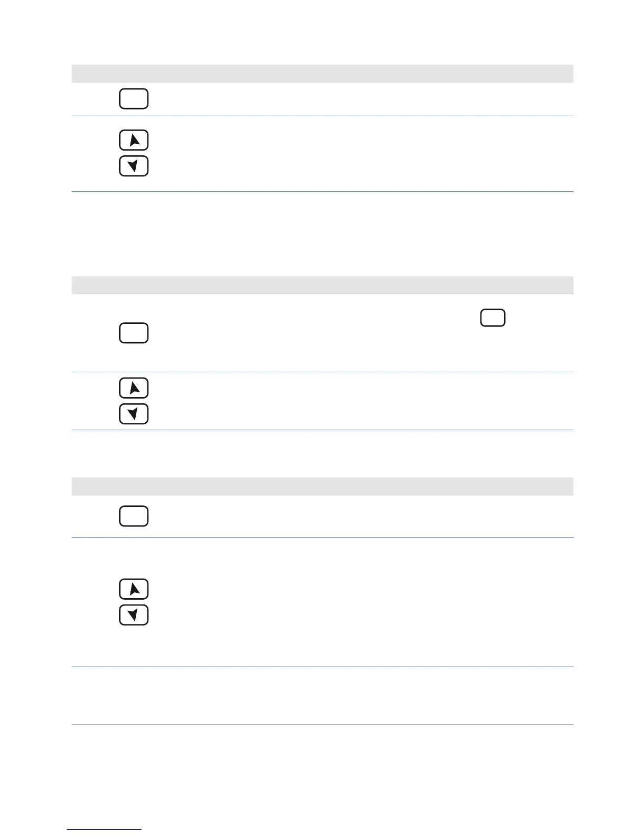644x834 pixels.
Task: Click the up arrow key in the first table
Action: [134, 140]
